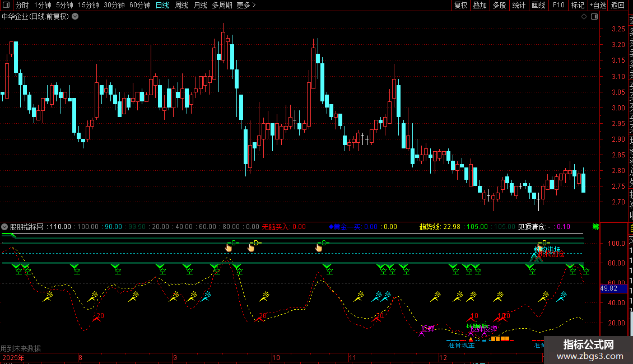Open the 统计 statistics tool
The width and height of the screenshot is (633, 364).
click(x=519, y=5)
